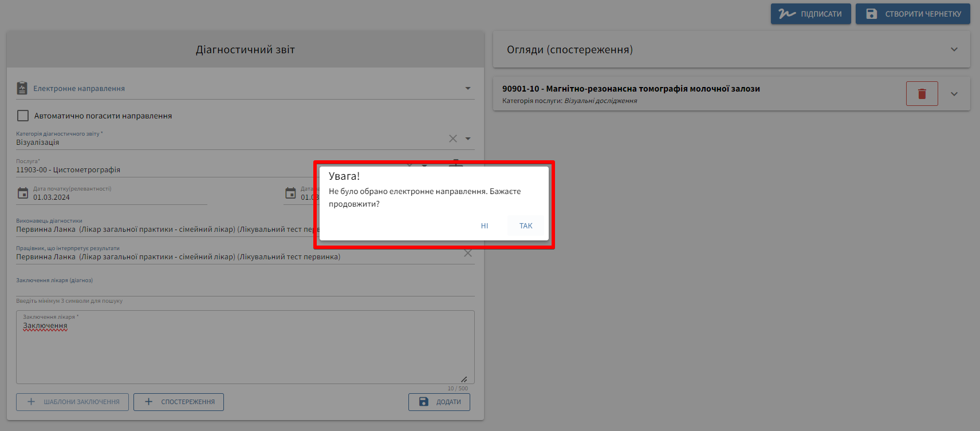The image size is (980, 431).
Task: Click the Заключення лікаря text area
Action: click(245, 352)
